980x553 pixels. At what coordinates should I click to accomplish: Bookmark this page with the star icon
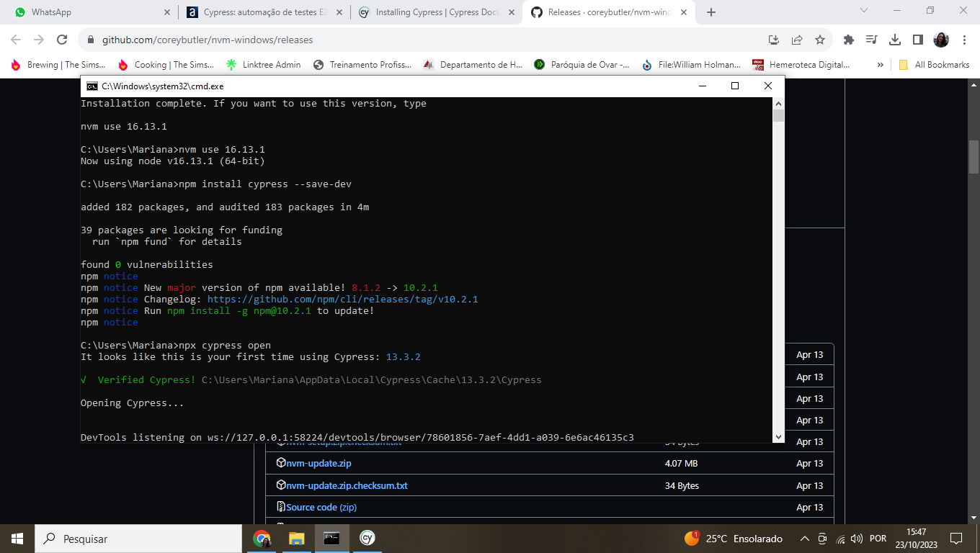(x=820, y=40)
